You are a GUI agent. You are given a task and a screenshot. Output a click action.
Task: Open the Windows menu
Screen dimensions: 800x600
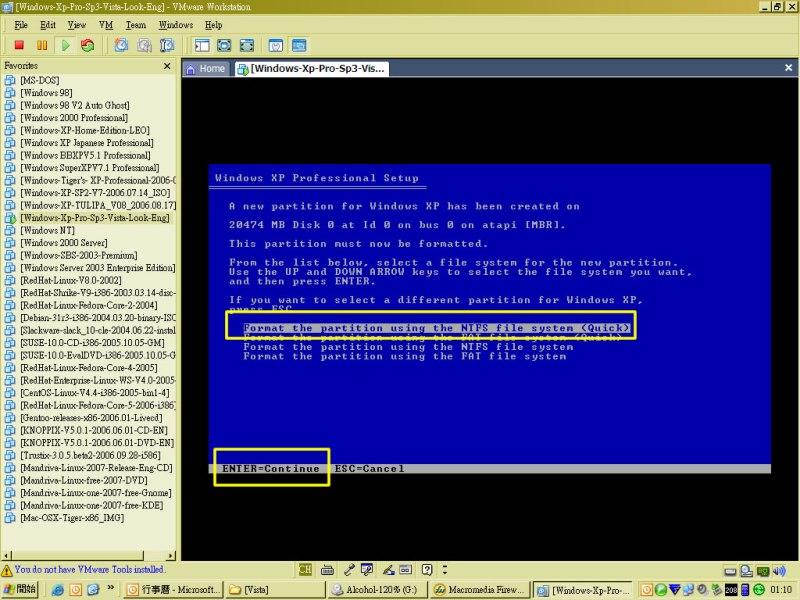pos(176,25)
